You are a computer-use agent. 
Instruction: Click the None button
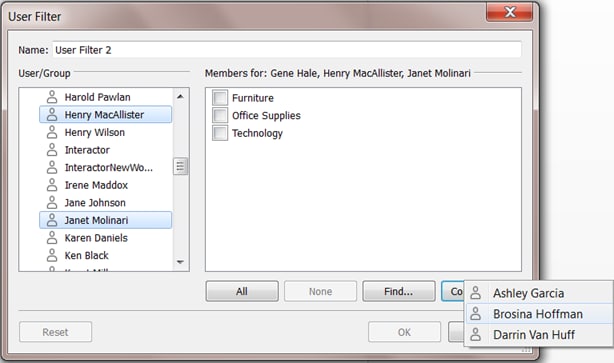click(320, 291)
